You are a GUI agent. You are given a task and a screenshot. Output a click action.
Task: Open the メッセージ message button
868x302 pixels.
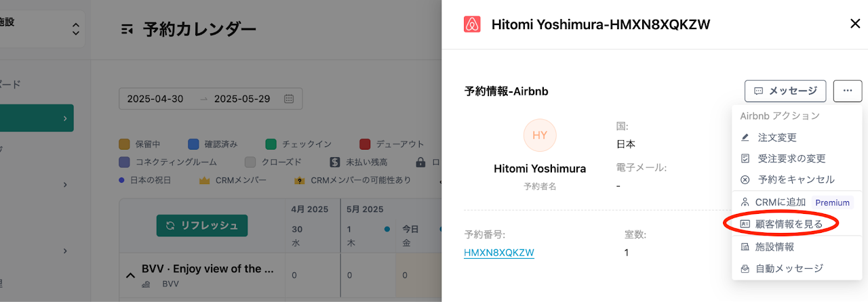[785, 91]
